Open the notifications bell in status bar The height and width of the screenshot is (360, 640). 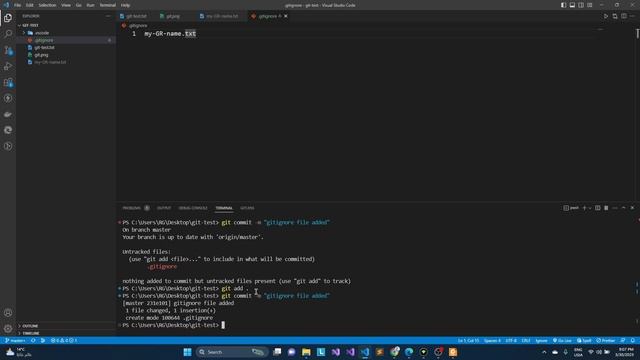click(633, 340)
